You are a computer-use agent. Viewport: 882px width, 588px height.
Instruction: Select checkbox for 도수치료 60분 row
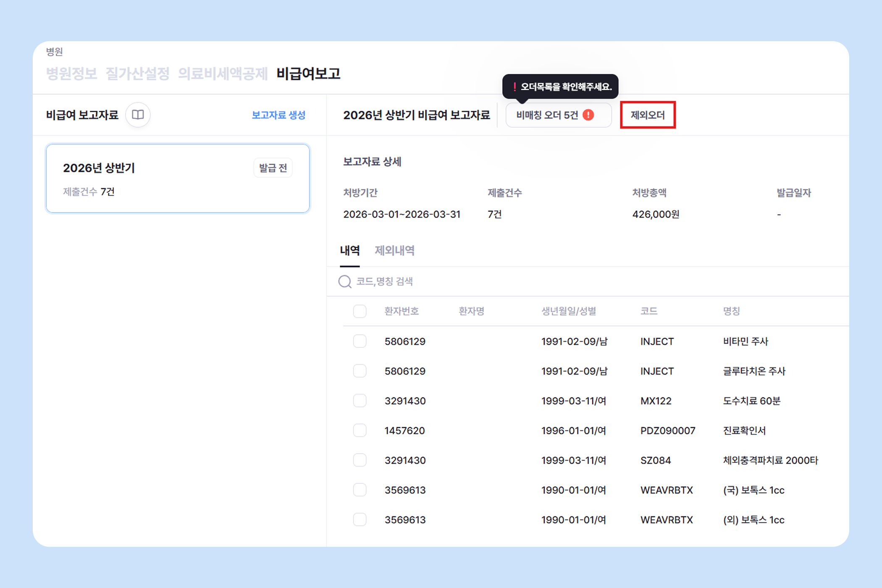coord(360,401)
